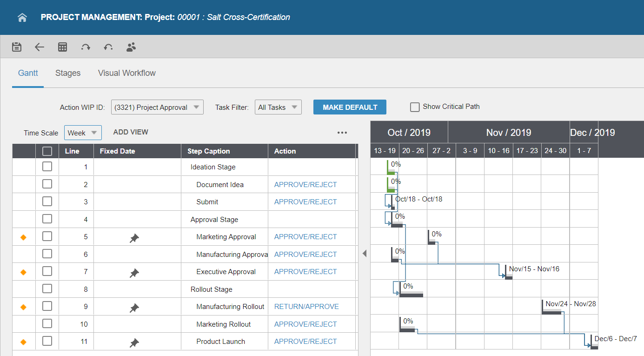Click the save disk icon
Viewport: 644px width, 356px height.
coord(17,47)
